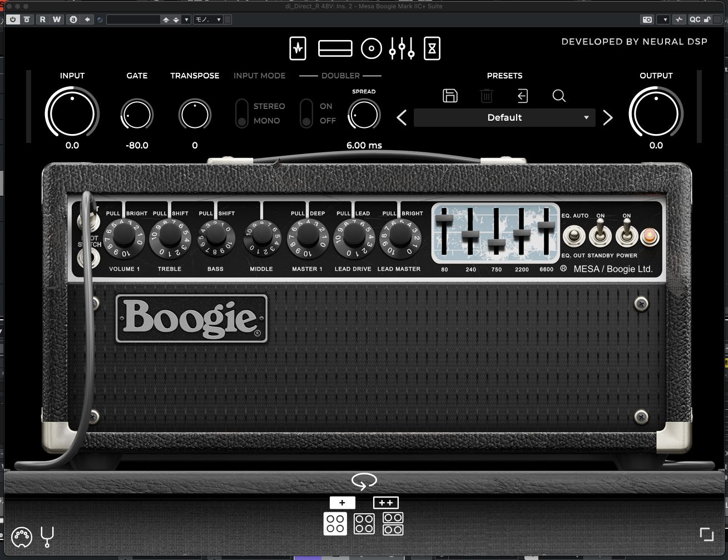
Task: Flip the EQ AUTO / EQ OUT toggle switch
Action: point(574,236)
